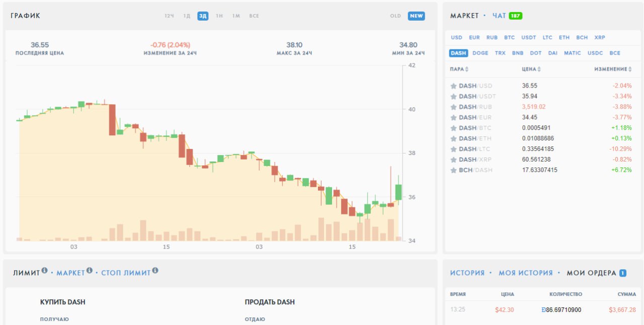Click the МОИ ОРДЕРА count badge
This screenshot has width=644, height=325.
pos(623,273)
